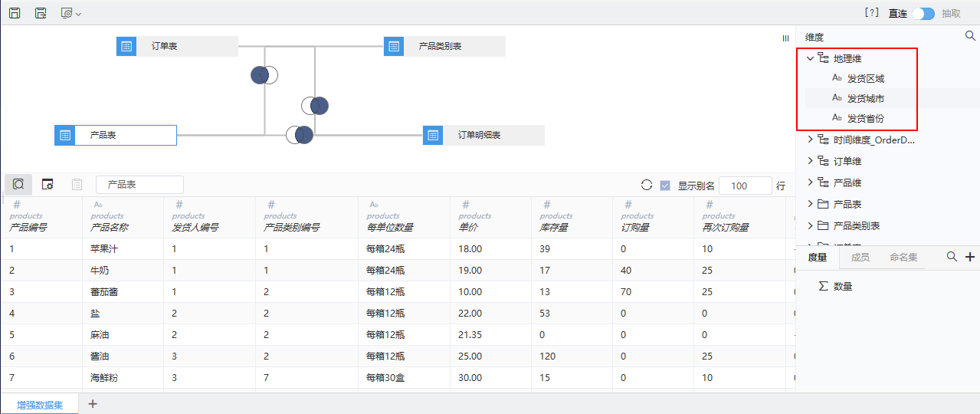Click the 产品编号 column header

point(28,228)
